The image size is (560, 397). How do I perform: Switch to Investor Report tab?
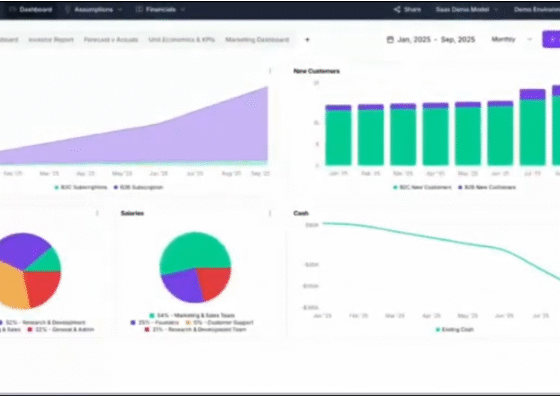tap(51, 40)
